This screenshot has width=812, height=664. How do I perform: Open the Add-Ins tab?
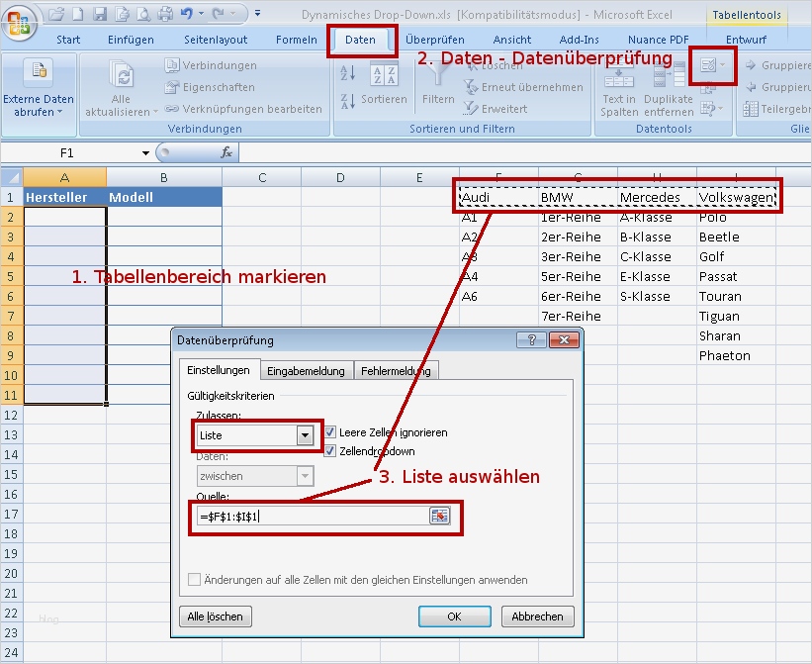579,40
